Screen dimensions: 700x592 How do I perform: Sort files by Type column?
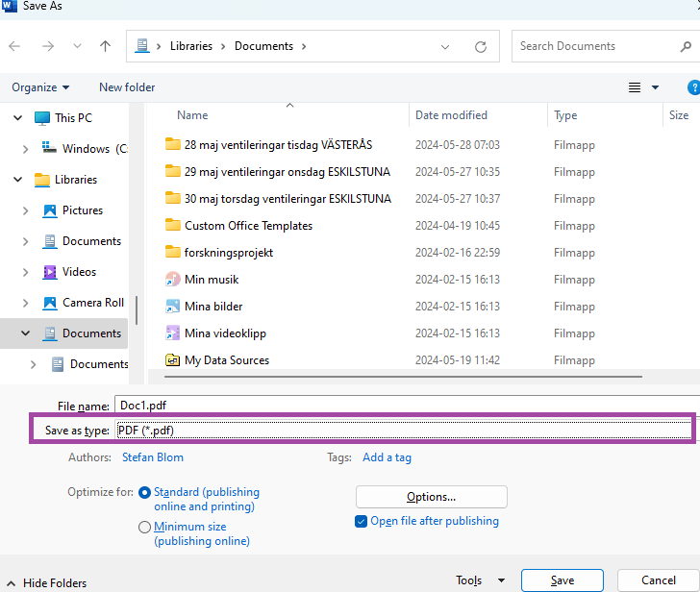click(565, 115)
